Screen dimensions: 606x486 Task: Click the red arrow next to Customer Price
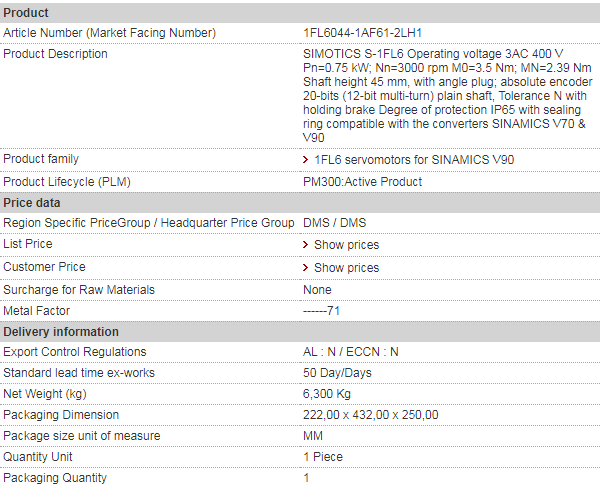click(x=305, y=267)
